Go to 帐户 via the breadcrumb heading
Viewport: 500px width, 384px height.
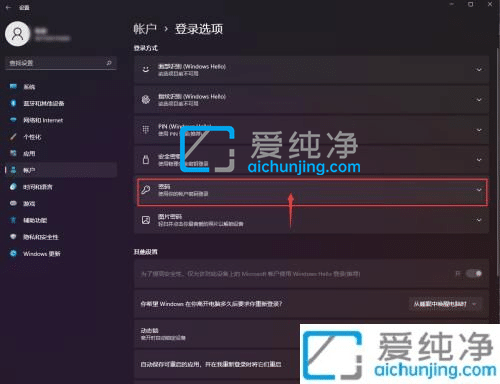point(145,29)
